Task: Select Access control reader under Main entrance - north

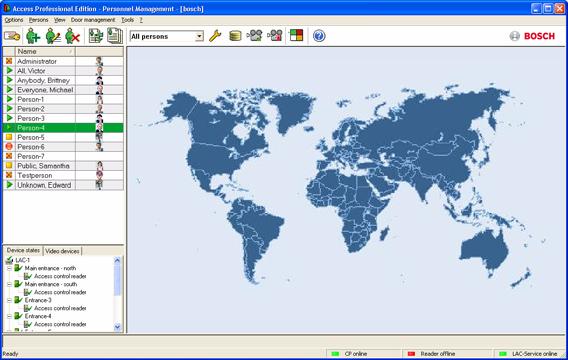Action: pyautogui.click(x=60, y=276)
